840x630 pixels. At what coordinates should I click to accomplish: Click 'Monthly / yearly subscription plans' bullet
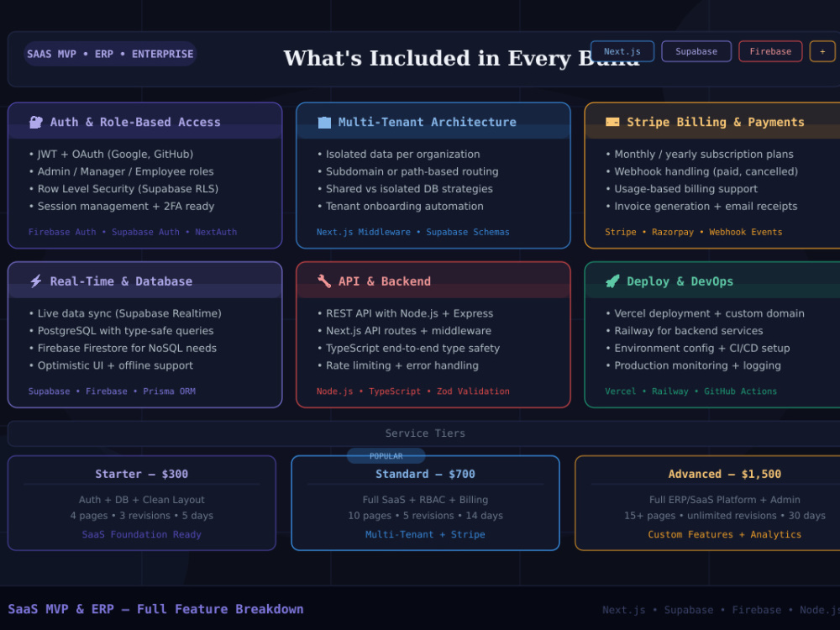pyautogui.click(x=700, y=155)
